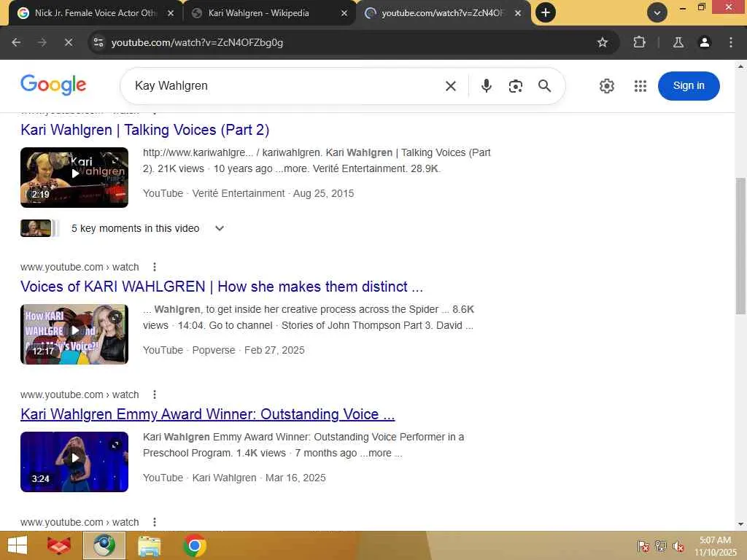Open Kari Wahlgren Emmy Award Winner link
Image resolution: width=747 pixels, height=560 pixels.
point(208,414)
